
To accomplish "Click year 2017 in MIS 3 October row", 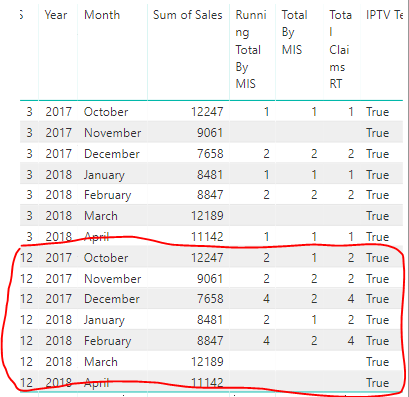I will 59,112.
